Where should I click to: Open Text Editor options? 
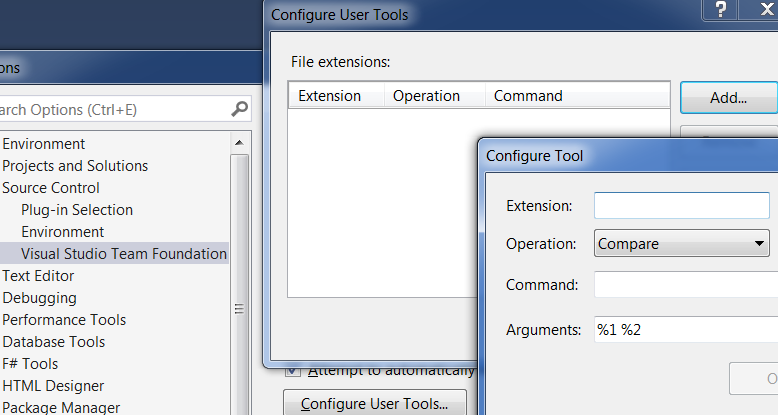tap(38, 276)
